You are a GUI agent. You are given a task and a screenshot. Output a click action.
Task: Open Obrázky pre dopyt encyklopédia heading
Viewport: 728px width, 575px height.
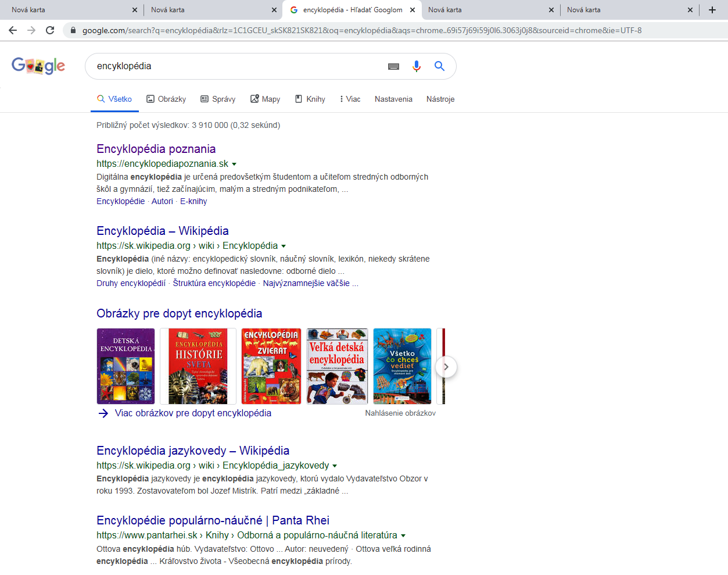coord(179,313)
